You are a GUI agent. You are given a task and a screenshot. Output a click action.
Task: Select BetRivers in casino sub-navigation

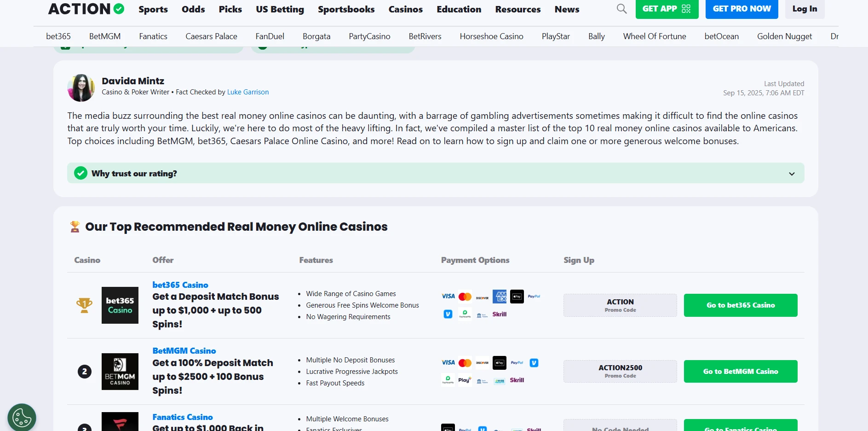(x=425, y=36)
